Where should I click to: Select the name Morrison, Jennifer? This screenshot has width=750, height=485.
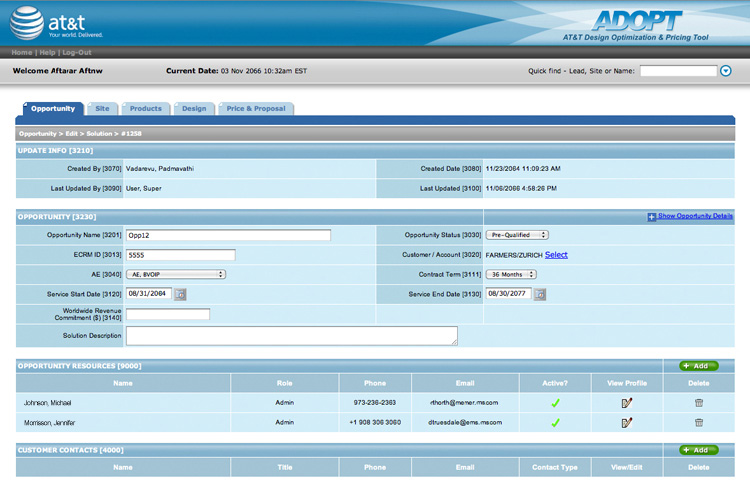(x=49, y=423)
